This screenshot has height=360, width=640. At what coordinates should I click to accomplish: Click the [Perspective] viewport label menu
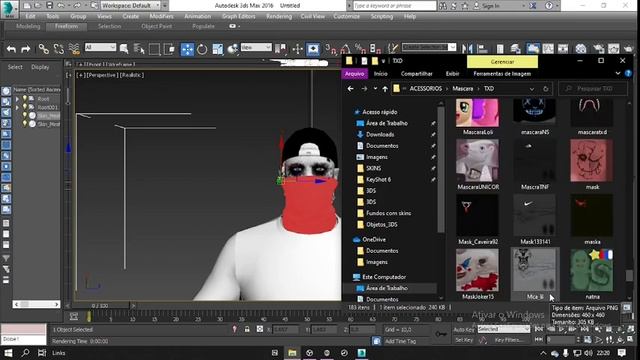point(102,75)
